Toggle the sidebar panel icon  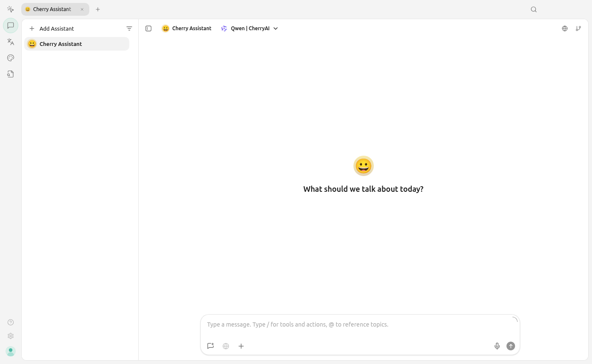[148, 28]
